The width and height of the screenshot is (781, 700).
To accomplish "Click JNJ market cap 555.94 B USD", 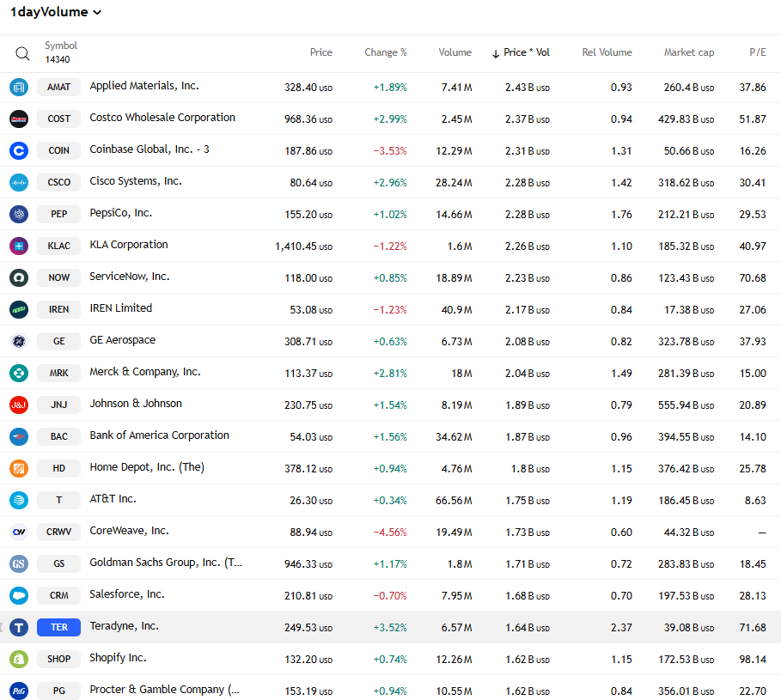I will (686, 405).
